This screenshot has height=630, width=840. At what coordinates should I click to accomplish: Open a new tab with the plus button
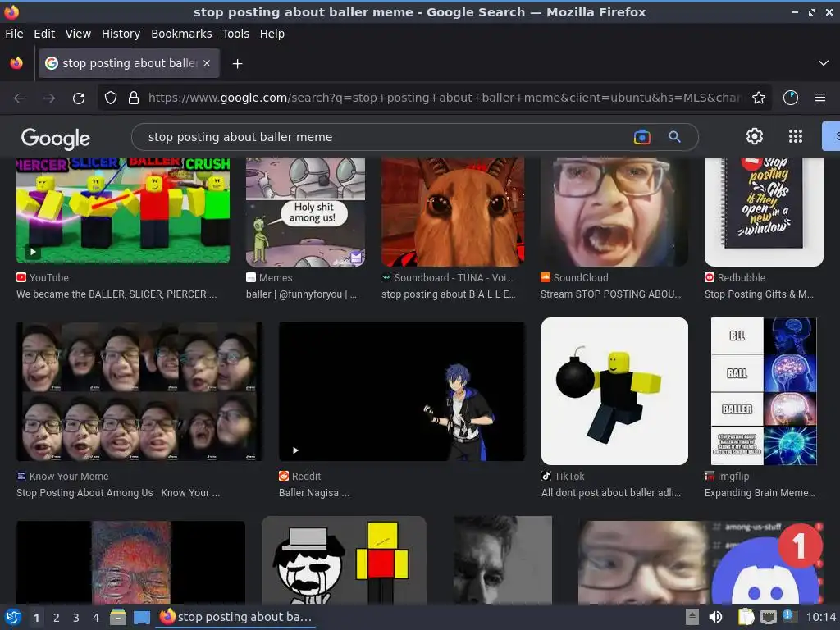(x=237, y=64)
